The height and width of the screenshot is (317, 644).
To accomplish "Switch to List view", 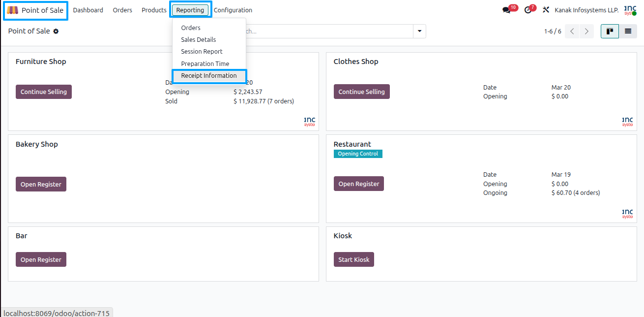I will (x=628, y=32).
